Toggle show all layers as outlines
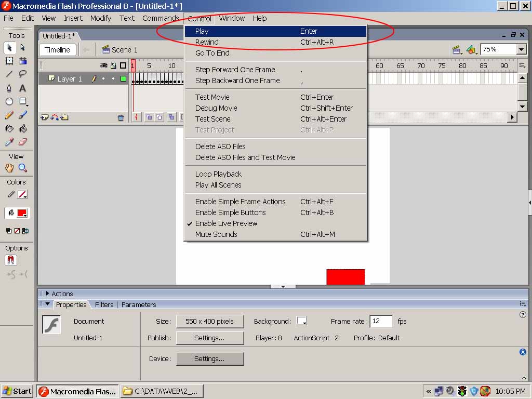The image size is (532, 399). pyautogui.click(x=123, y=65)
